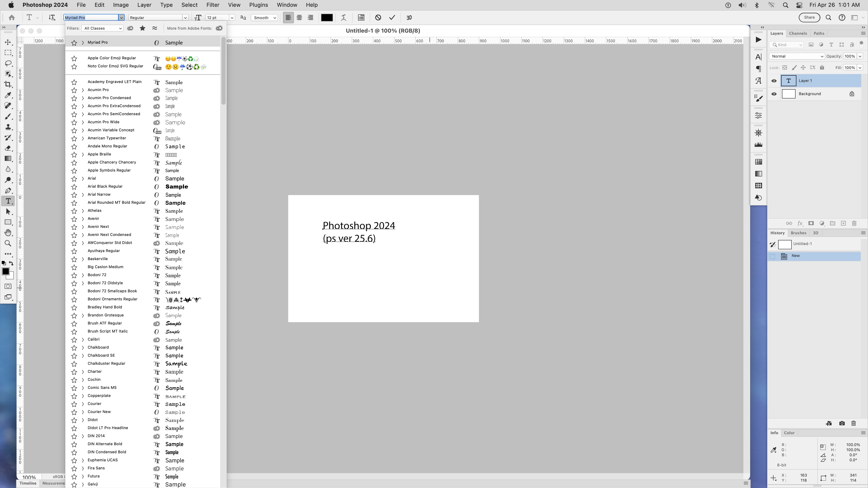Hide Layer 1 with eye icon

(x=774, y=81)
